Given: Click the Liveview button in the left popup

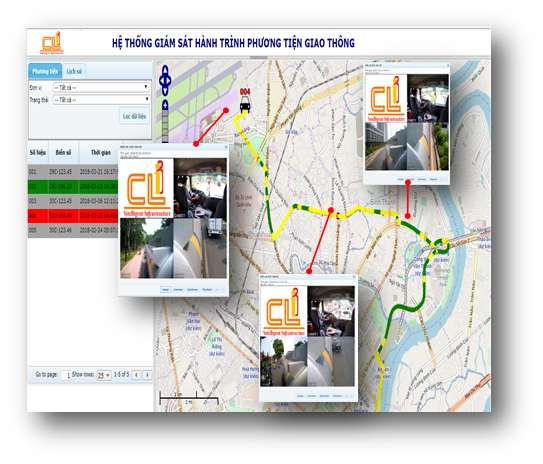Looking at the screenshot, I should pyautogui.click(x=178, y=289).
